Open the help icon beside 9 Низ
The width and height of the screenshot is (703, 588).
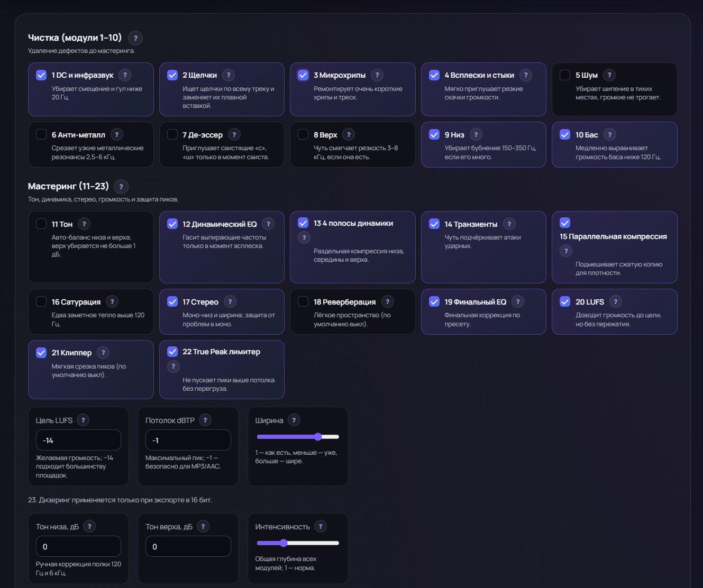click(476, 135)
